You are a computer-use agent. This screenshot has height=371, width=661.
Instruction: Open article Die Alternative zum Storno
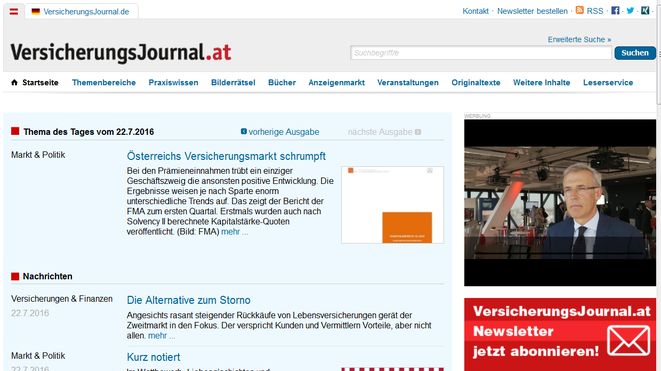[x=188, y=300]
